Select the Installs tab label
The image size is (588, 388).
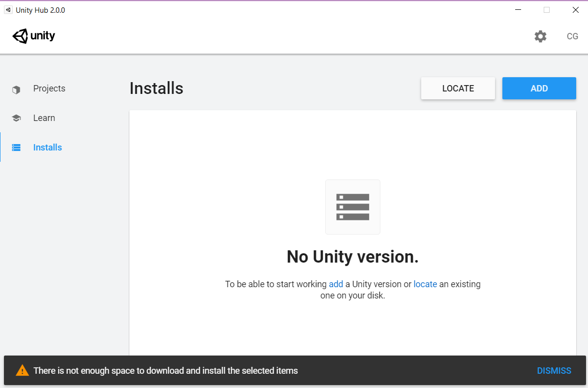tap(48, 148)
